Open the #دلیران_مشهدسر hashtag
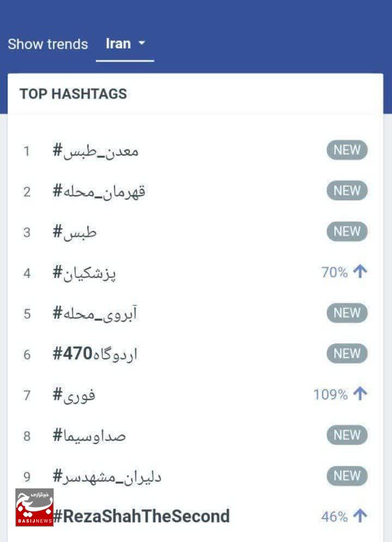 (107, 476)
